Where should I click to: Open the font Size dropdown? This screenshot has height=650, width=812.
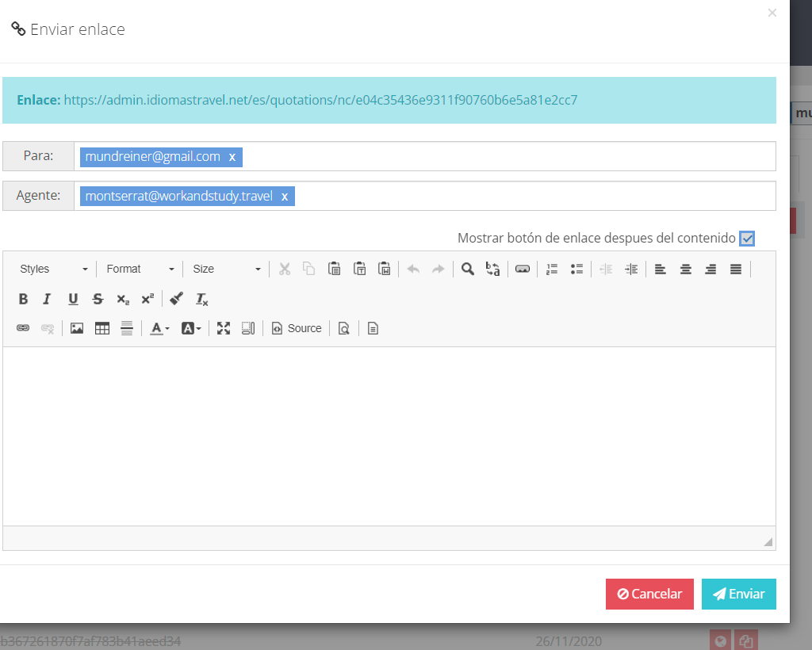click(226, 269)
